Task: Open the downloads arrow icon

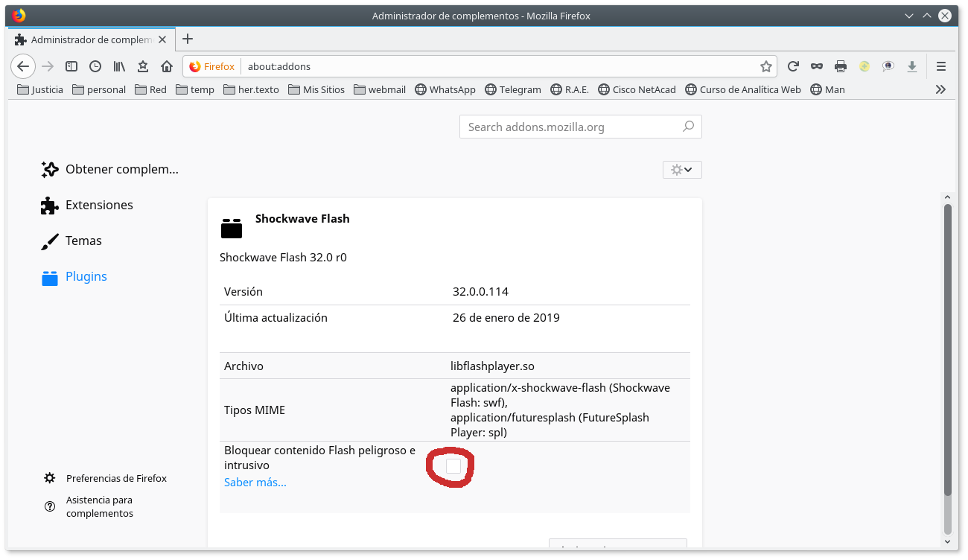Action: tap(911, 66)
